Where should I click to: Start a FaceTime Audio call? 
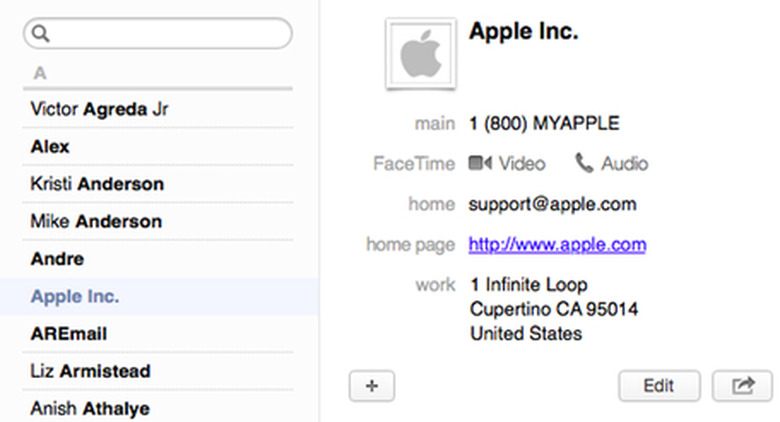(x=612, y=164)
